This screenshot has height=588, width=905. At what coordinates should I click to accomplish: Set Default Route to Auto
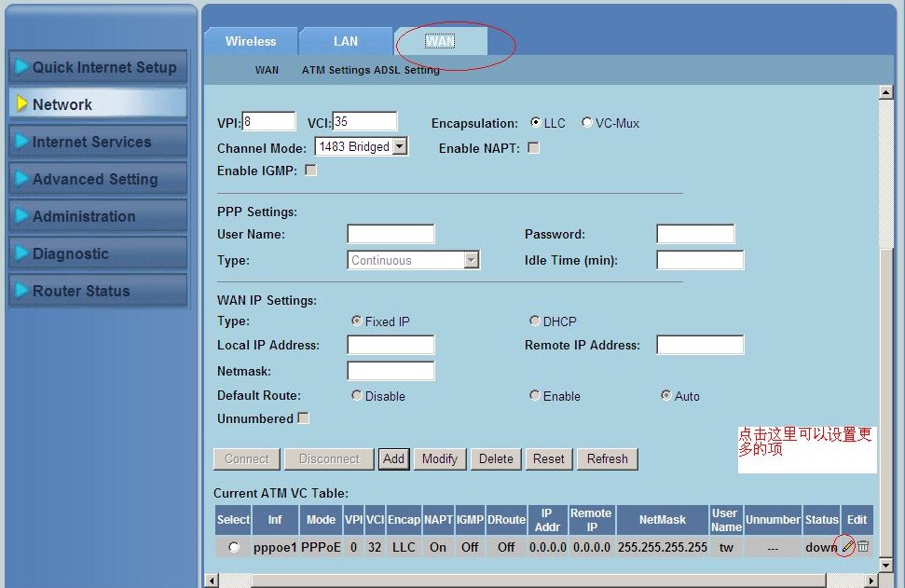(x=666, y=395)
